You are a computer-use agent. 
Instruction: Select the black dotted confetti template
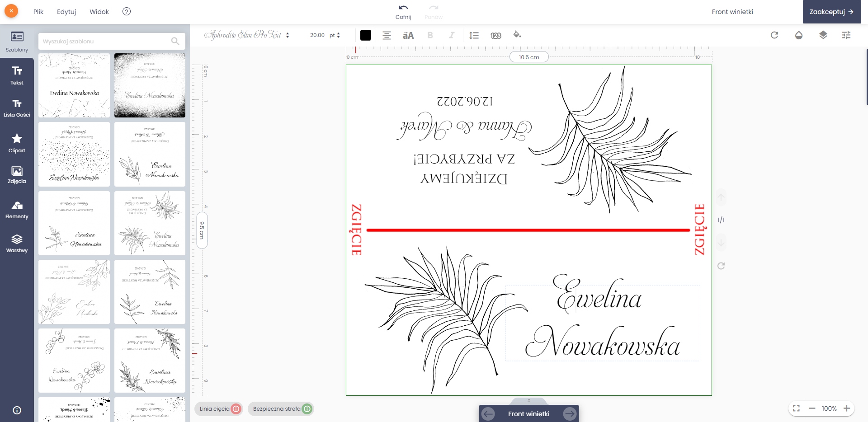[x=74, y=154]
